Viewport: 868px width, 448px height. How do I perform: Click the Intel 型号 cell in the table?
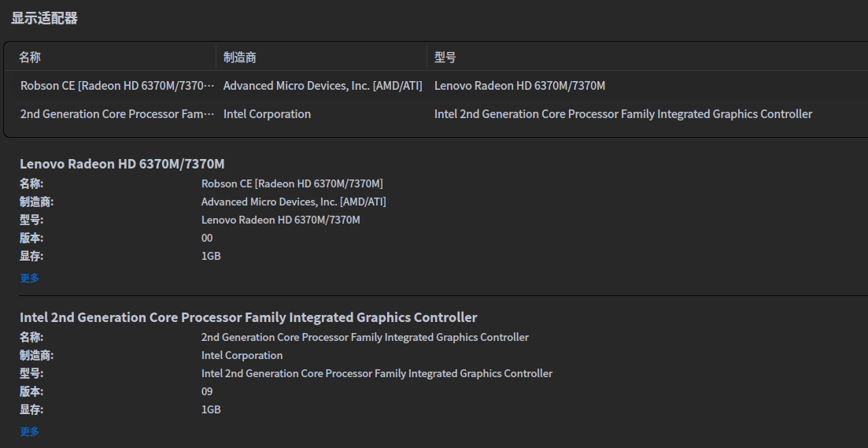622,114
